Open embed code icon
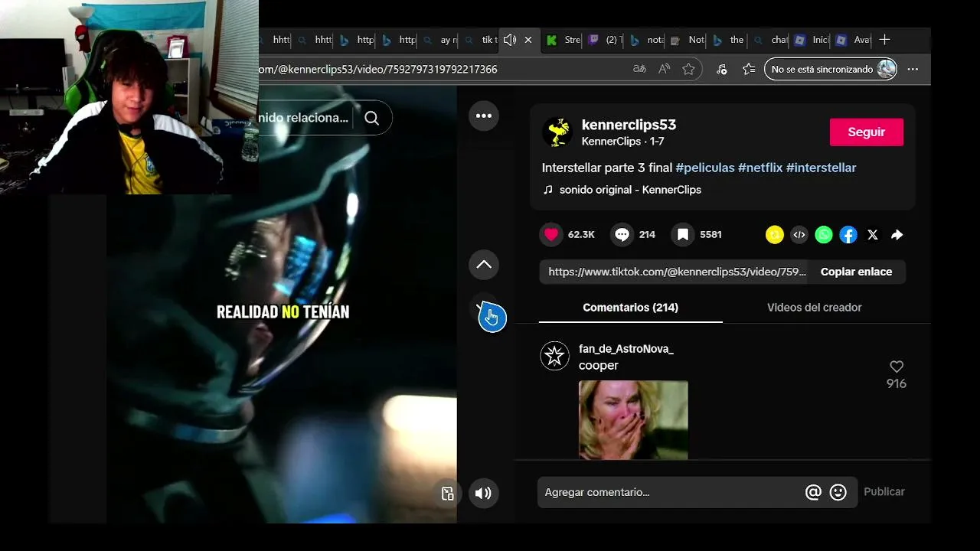Screen dimensions: 980x551 [799, 235]
